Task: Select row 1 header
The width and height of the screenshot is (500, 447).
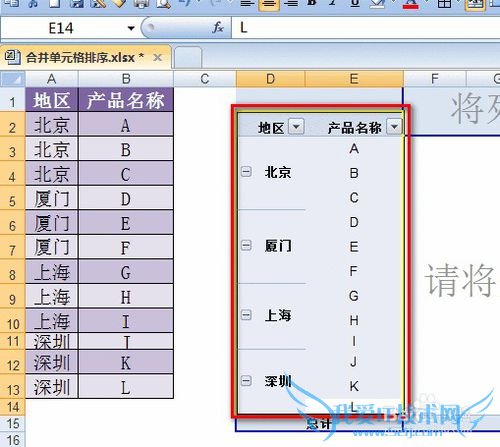Action: pos(13,100)
